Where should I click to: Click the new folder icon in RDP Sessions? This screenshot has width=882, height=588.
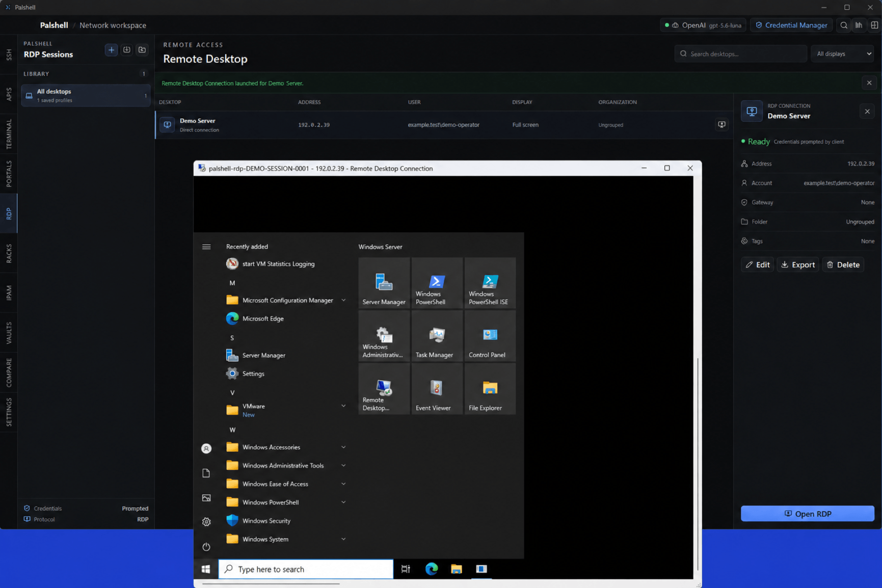pyautogui.click(x=142, y=50)
